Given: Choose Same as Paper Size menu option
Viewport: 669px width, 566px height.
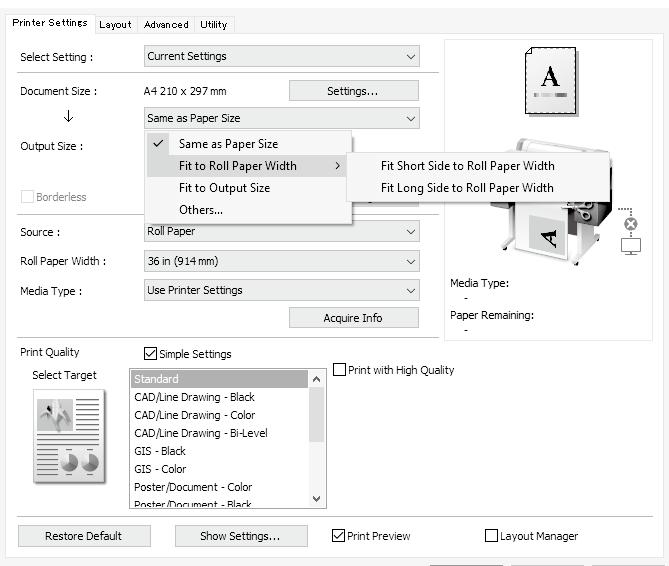Looking at the screenshot, I should 248,144.
